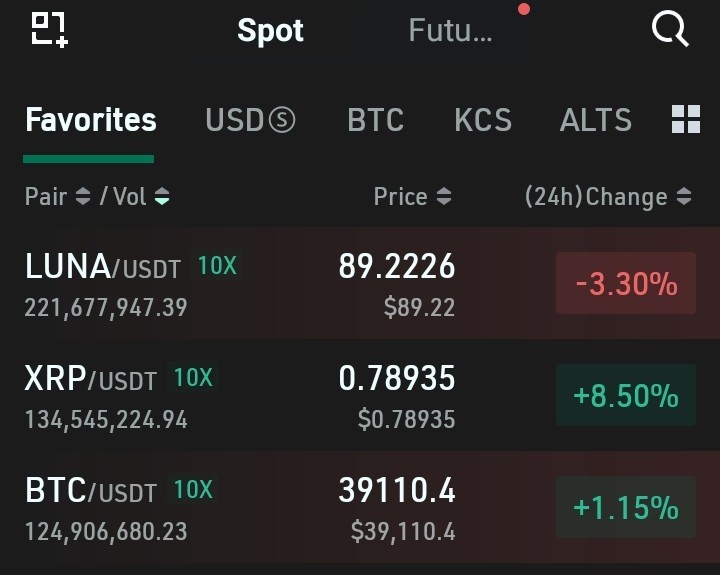Switch to the Futures tab
720x575 pixels.
(x=450, y=30)
